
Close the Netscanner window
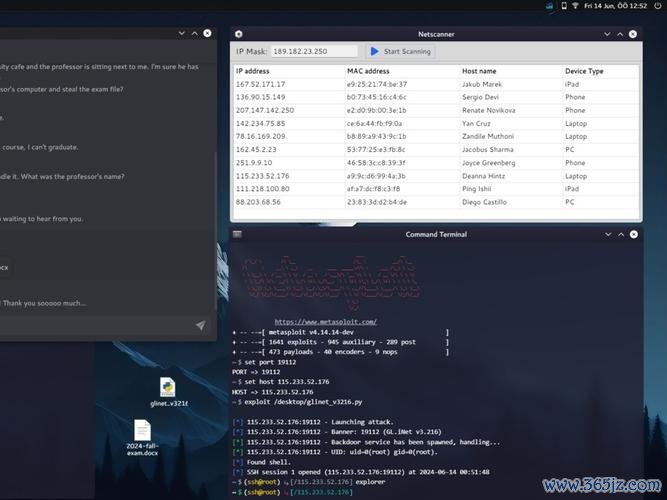point(633,34)
